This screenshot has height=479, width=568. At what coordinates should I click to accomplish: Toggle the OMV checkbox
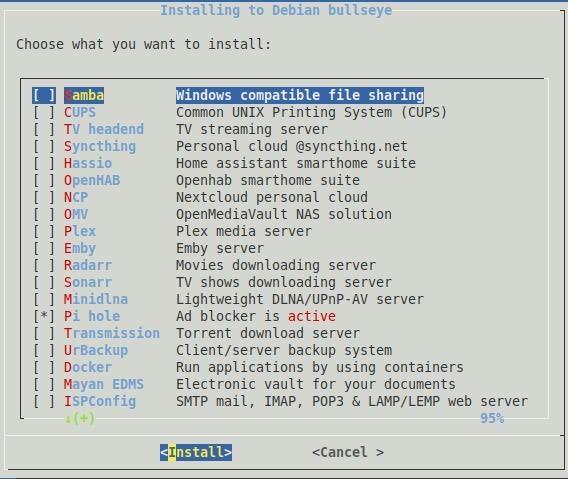click(x=44, y=214)
